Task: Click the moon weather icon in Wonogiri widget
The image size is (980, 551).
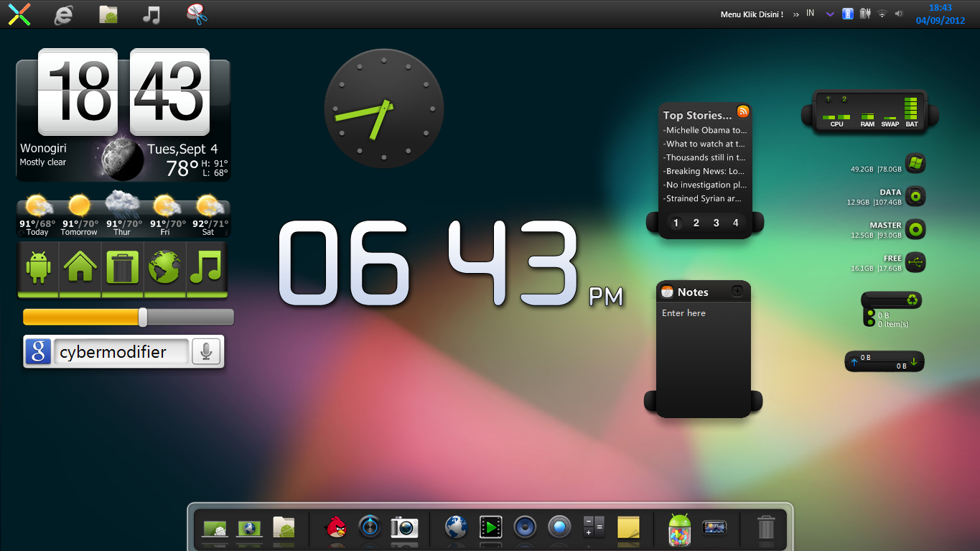Action: (123, 159)
